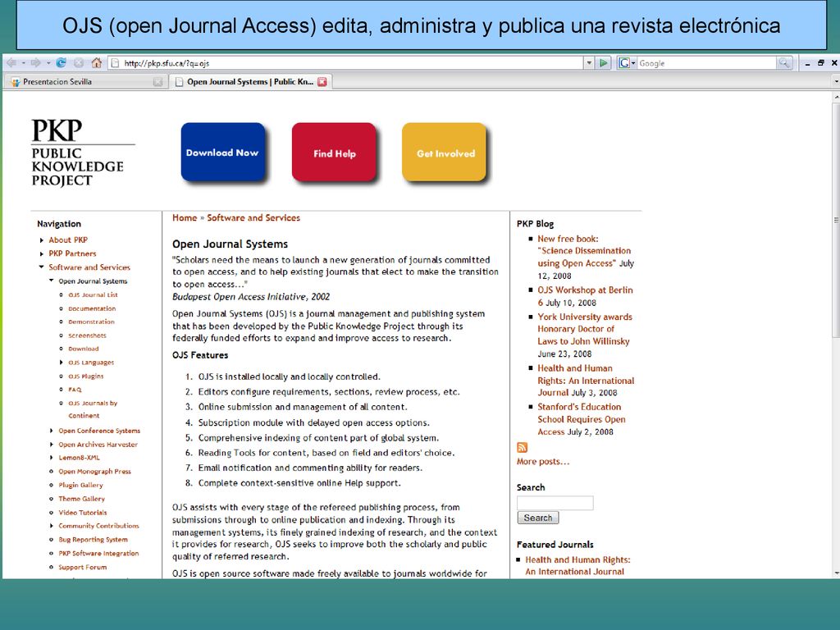This screenshot has height=630, width=840.
Task: Open Screenshots navigation link
Action: [x=87, y=336]
